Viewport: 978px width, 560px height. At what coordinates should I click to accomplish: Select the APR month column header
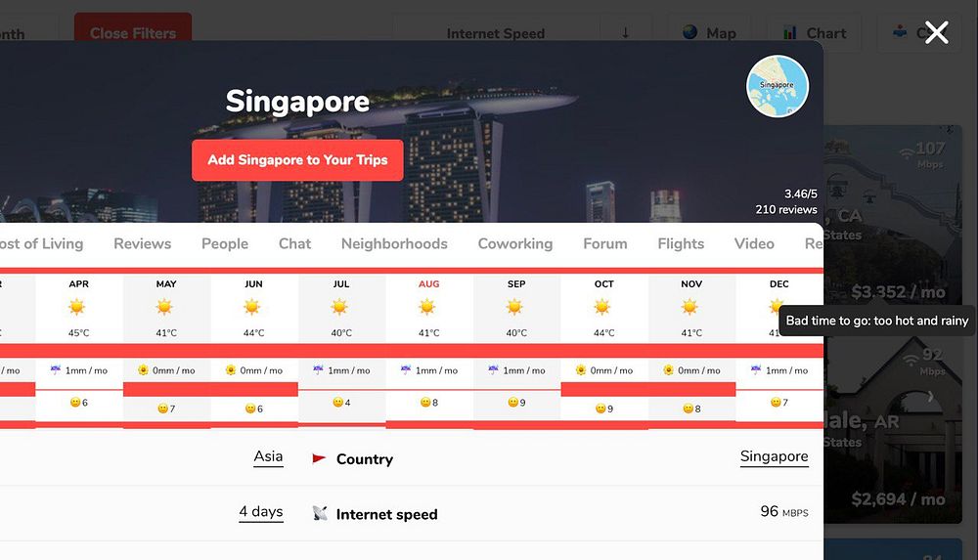(78, 283)
